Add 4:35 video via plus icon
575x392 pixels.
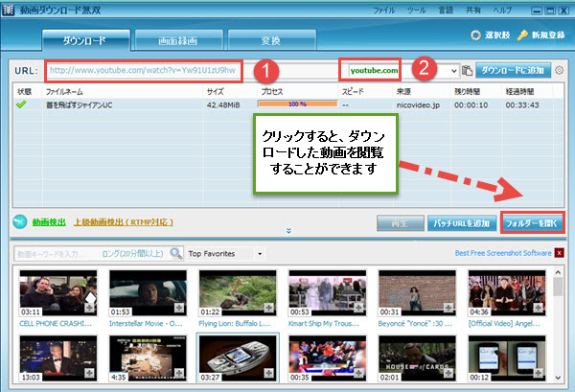coord(179,373)
